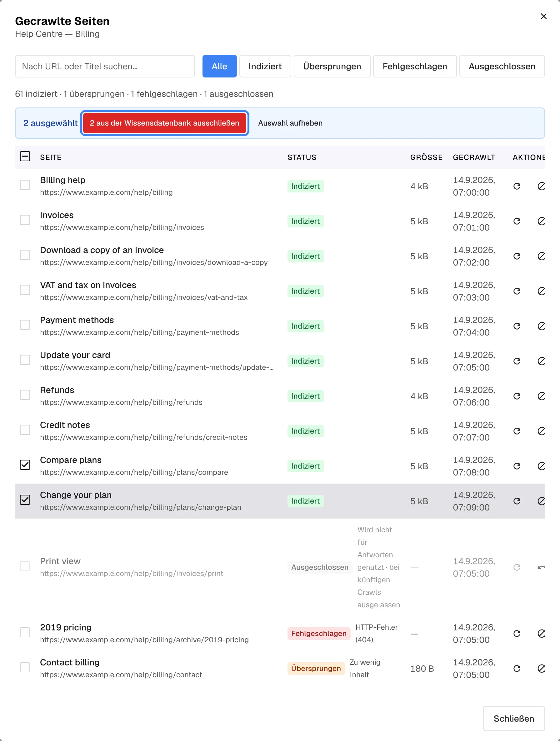Restore the excluded Print view page
Viewport: 560px width, 741px height.
point(541,568)
